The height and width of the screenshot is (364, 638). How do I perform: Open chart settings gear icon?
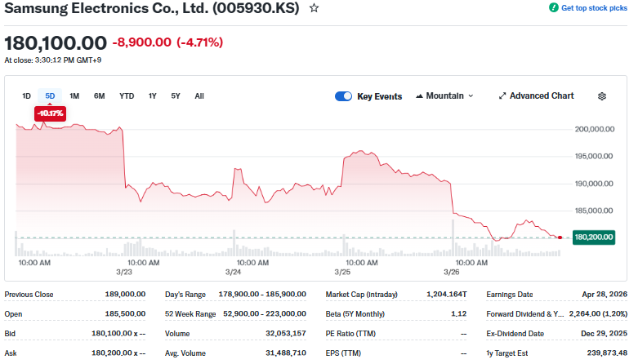tap(602, 96)
